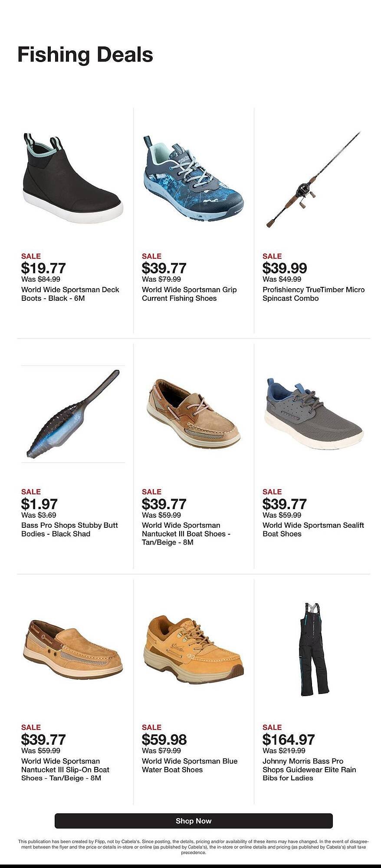The image size is (381, 868).
Task: Select World Wide Sportsman Sealift Boat Shoes title
Action: (313, 529)
